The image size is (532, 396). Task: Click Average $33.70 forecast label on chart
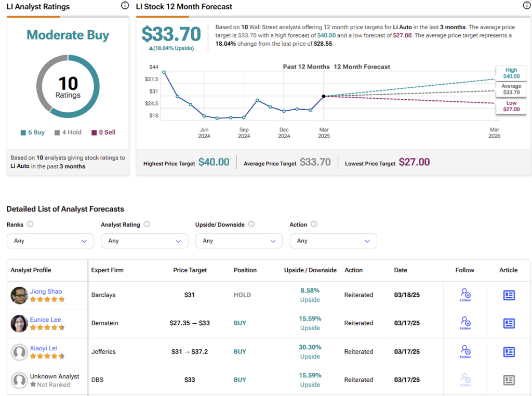coord(511,89)
